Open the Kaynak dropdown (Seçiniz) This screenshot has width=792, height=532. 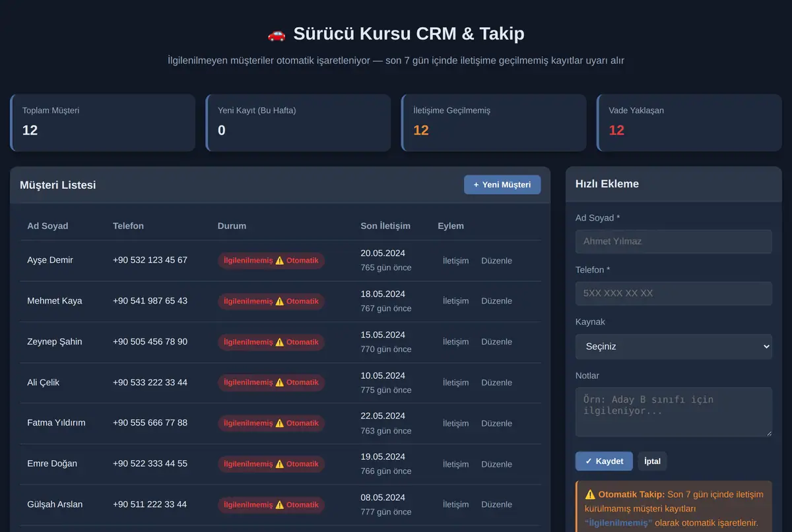pyautogui.click(x=674, y=347)
